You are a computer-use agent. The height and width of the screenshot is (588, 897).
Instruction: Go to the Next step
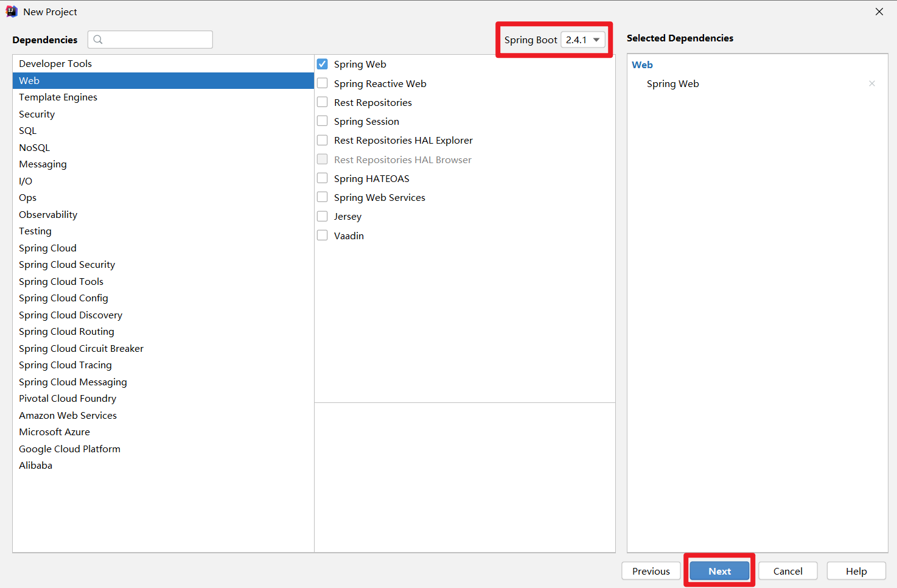[719, 571]
